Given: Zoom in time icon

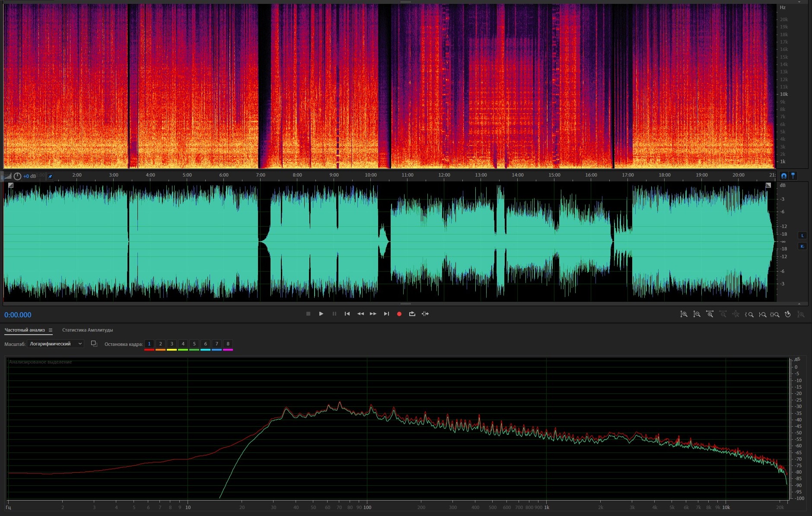Looking at the screenshot, I should (710, 314).
